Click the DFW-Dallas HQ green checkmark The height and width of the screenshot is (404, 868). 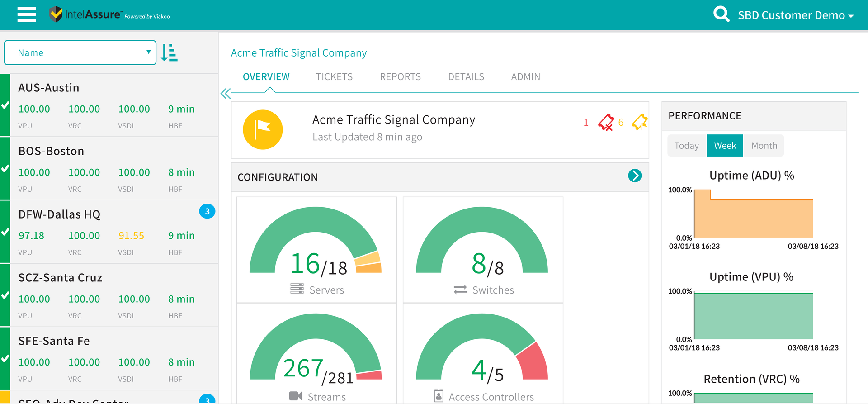[5, 232]
